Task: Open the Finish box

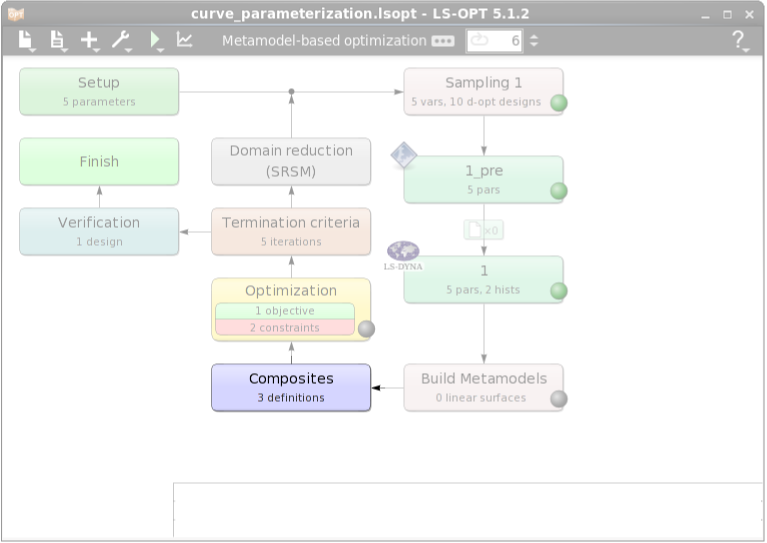Action: tap(99, 161)
